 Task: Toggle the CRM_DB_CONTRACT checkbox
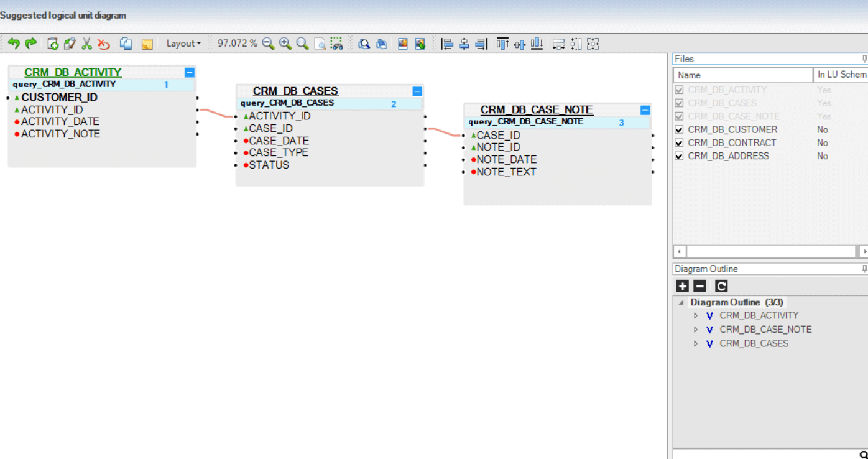(x=679, y=143)
